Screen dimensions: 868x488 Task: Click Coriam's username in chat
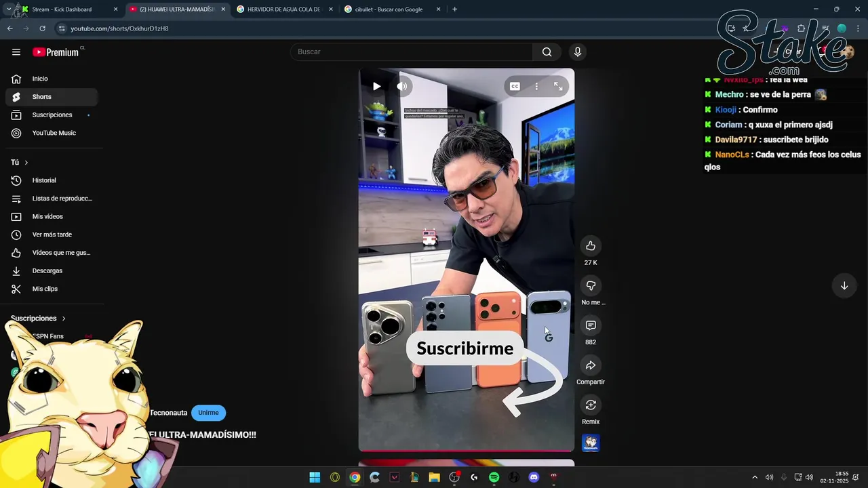coord(728,125)
